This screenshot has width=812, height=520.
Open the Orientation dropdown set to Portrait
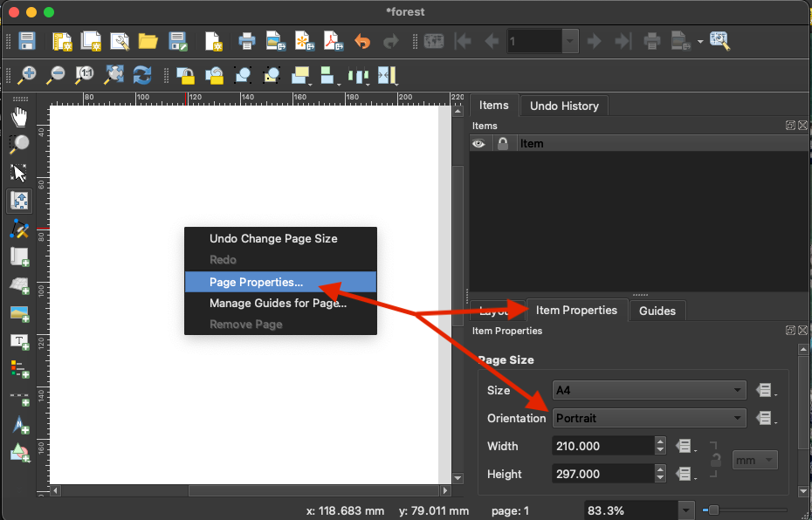[x=650, y=418]
